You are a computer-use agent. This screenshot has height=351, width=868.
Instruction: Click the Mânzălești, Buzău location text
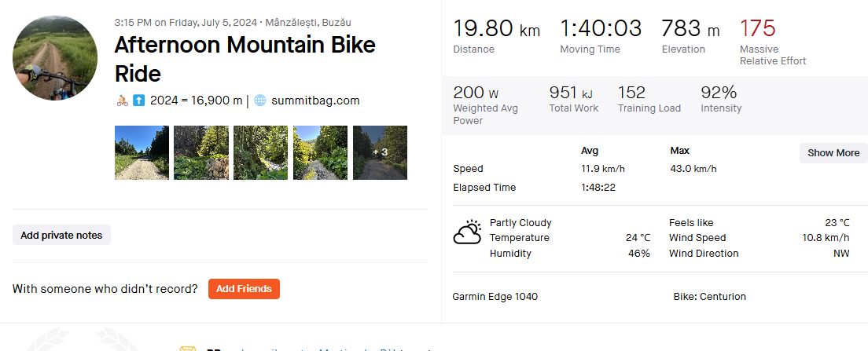[308, 23]
